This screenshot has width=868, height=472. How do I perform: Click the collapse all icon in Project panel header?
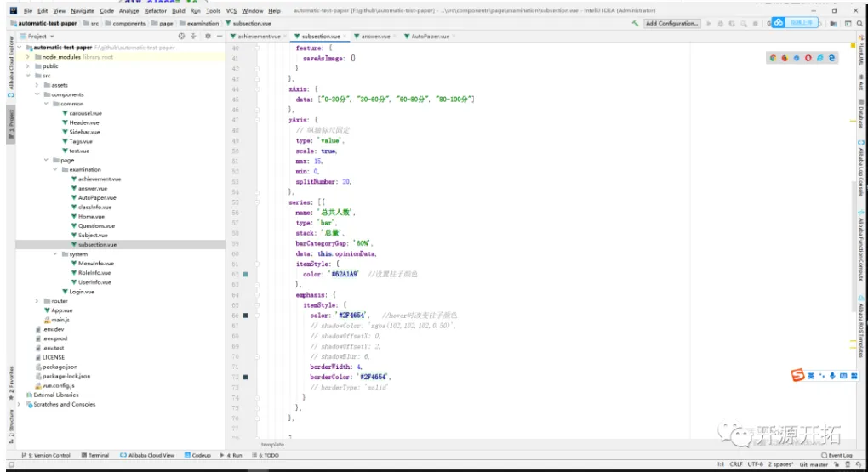pyautogui.click(x=194, y=37)
